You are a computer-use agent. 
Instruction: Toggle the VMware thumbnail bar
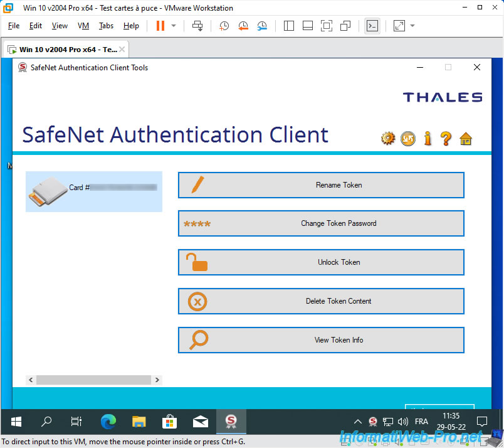pyautogui.click(x=308, y=26)
